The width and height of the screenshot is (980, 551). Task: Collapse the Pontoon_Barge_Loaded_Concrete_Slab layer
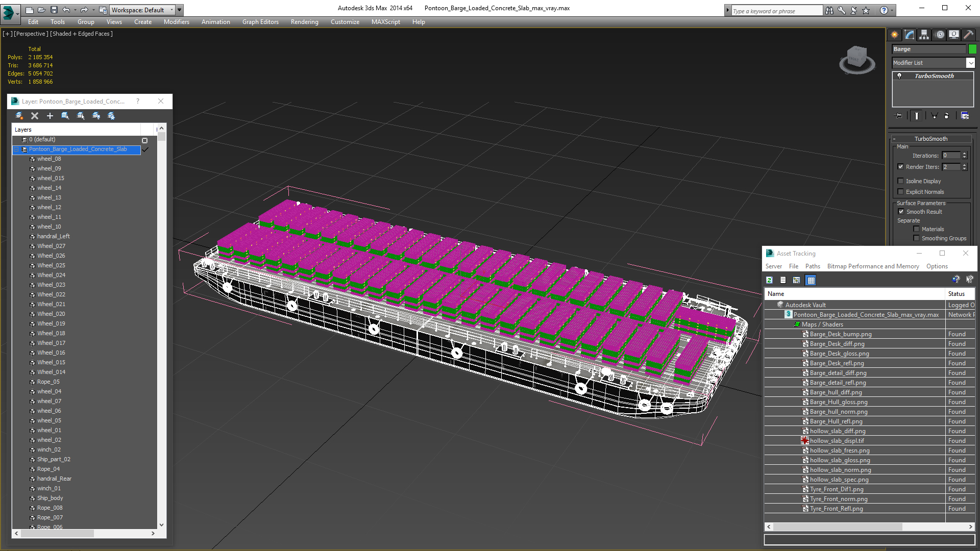pos(16,149)
